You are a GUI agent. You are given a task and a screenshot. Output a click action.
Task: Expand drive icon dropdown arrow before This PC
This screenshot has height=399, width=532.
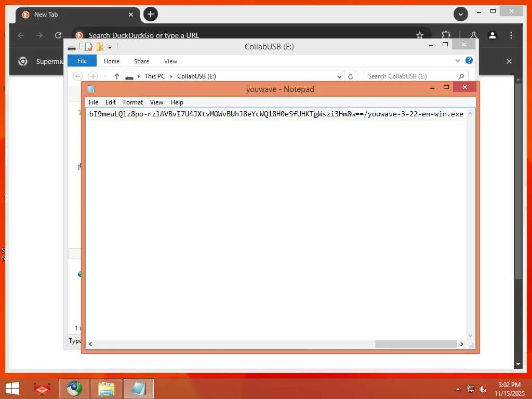(138, 76)
